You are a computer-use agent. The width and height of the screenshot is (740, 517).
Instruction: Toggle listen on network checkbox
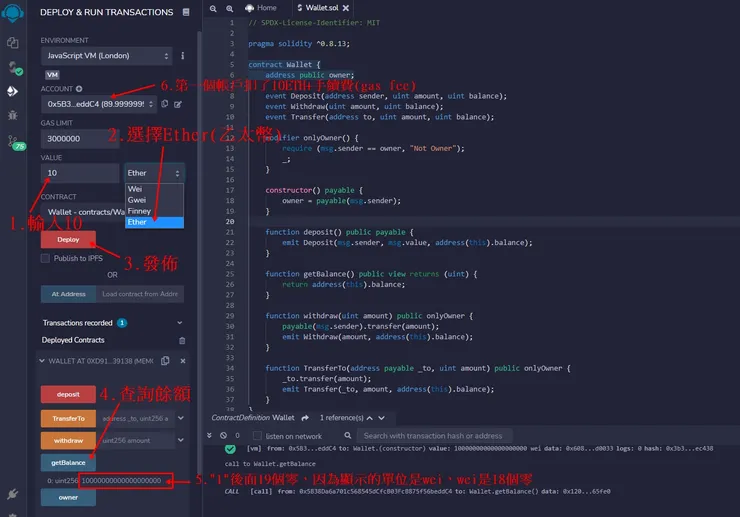point(257,436)
